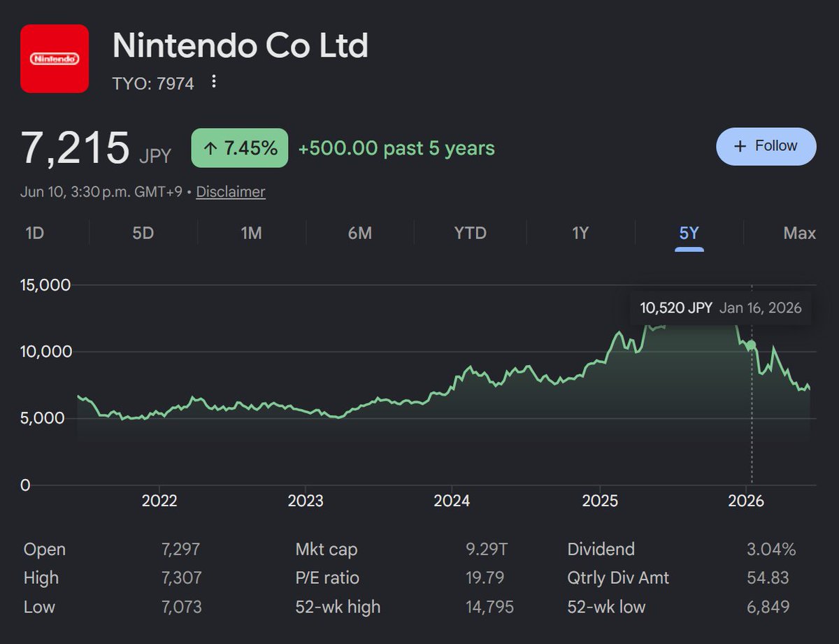Click the chart at 2024 axis label
The width and height of the screenshot is (839, 644).
(452, 501)
